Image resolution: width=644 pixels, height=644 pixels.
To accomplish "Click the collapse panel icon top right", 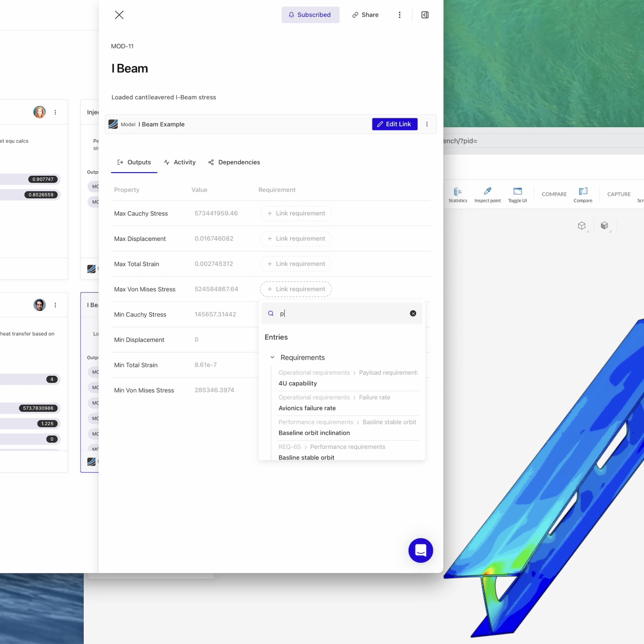I will coord(424,15).
